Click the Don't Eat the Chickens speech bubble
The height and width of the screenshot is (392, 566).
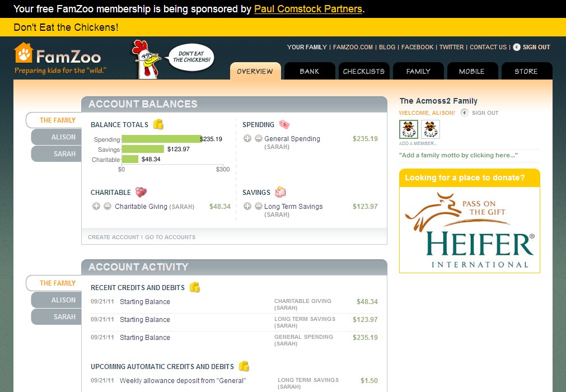coord(191,57)
